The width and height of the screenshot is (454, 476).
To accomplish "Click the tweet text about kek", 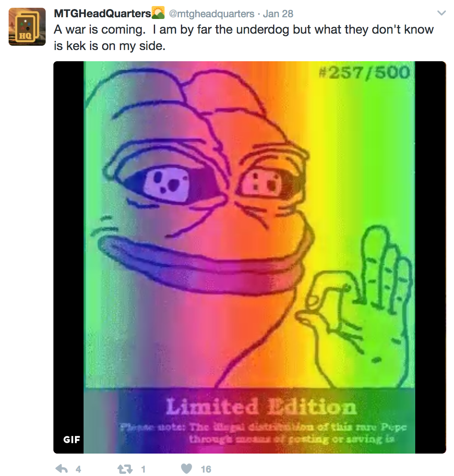I will coord(244,38).
